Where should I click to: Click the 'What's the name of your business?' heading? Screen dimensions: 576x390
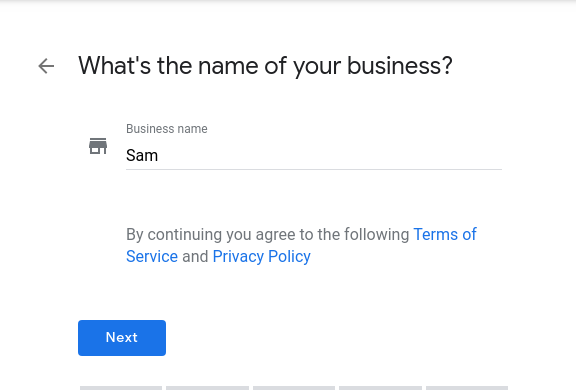click(x=265, y=66)
